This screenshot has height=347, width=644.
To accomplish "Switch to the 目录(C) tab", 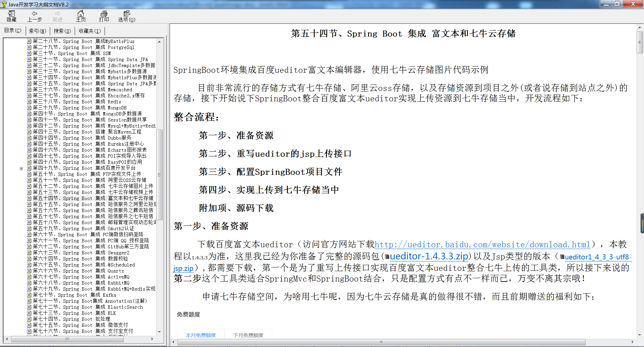I will [x=13, y=31].
